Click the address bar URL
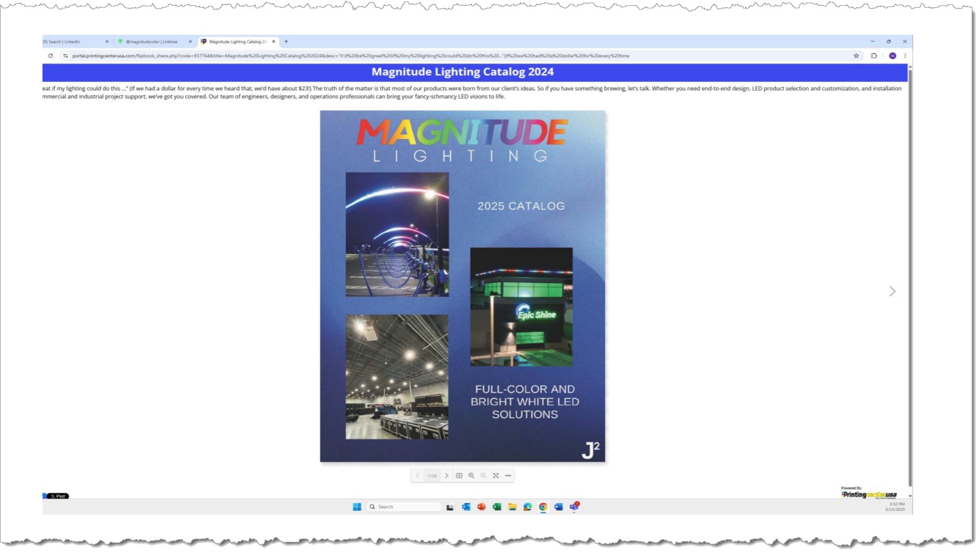 [351, 56]
